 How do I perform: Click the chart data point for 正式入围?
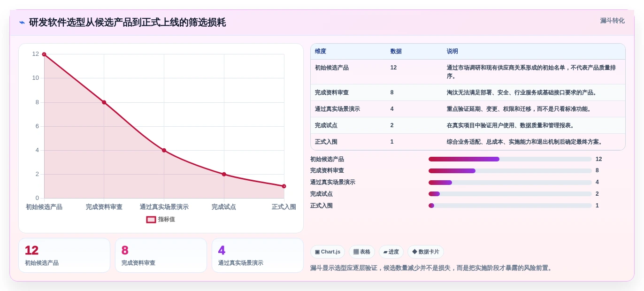[284, 186]
